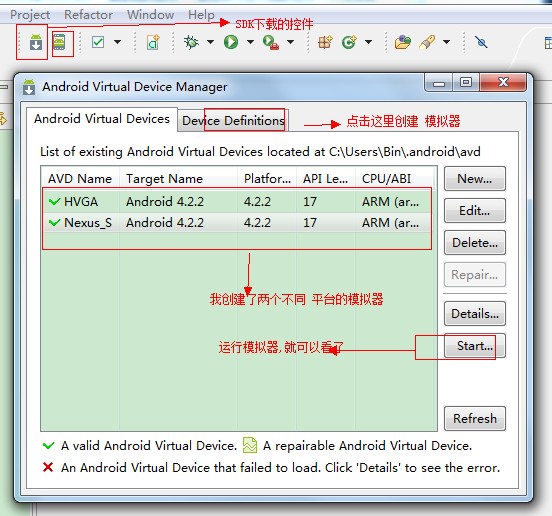Close the Android Virtual Device Manager window
Viewport: 552px width, 516px height.
pos(503,83)
